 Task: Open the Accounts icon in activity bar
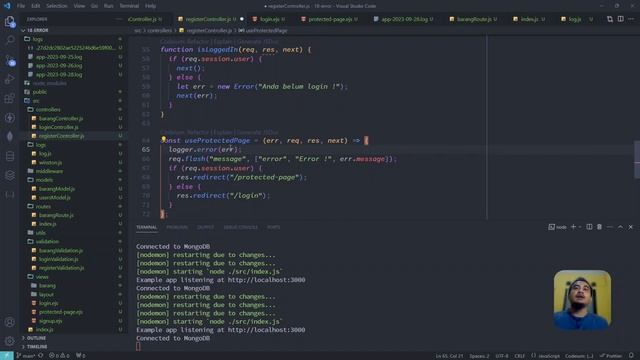(x=10, y=322)
